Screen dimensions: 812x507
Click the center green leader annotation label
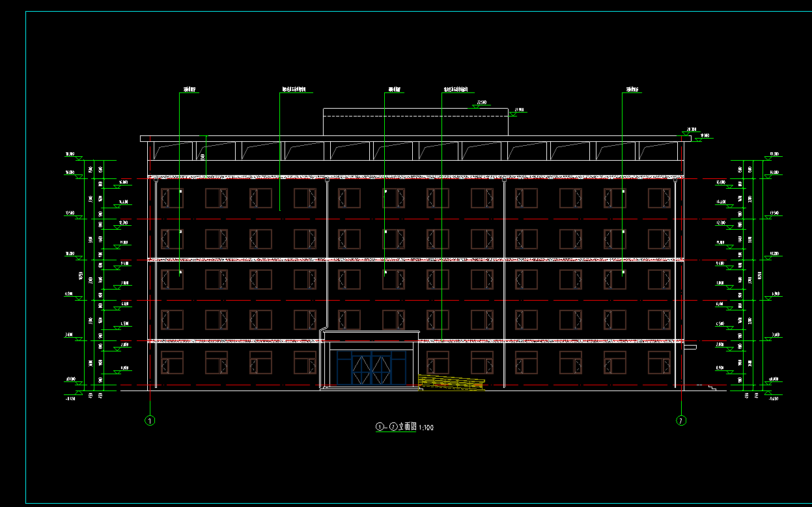[x=395, y=90]
